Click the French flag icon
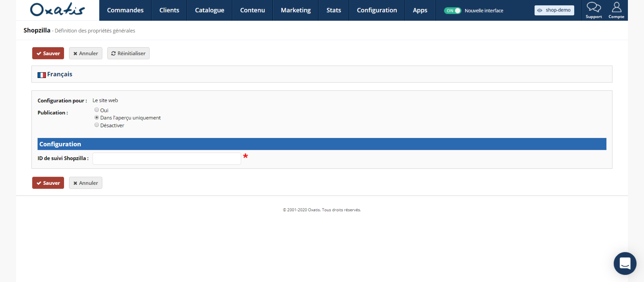This screenshot has width=644, height=282. tap(42, 75)
